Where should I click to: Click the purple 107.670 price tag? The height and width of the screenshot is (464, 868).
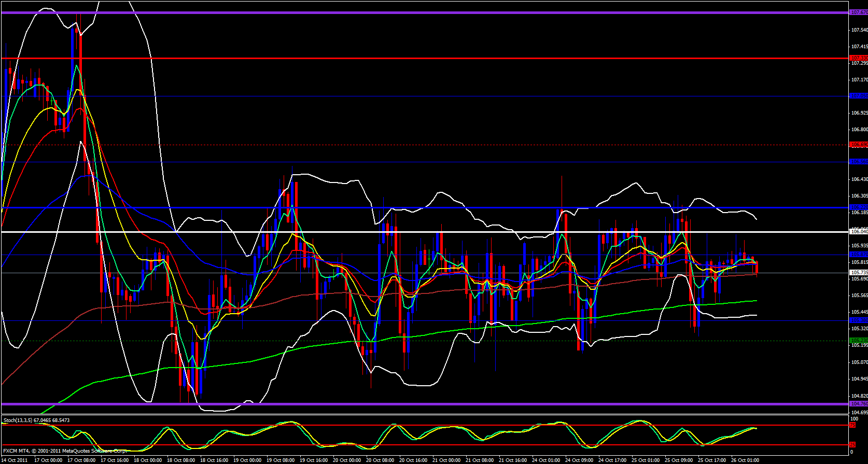(859, 12)
